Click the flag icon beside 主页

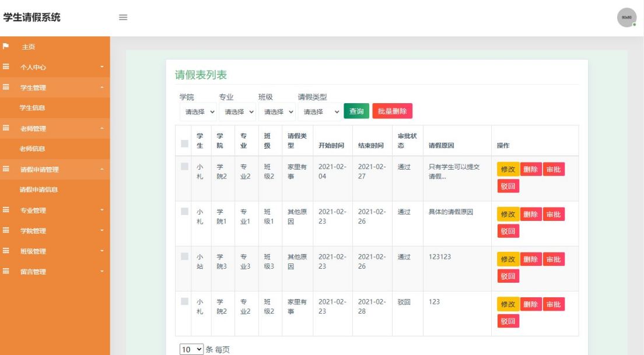6,46
